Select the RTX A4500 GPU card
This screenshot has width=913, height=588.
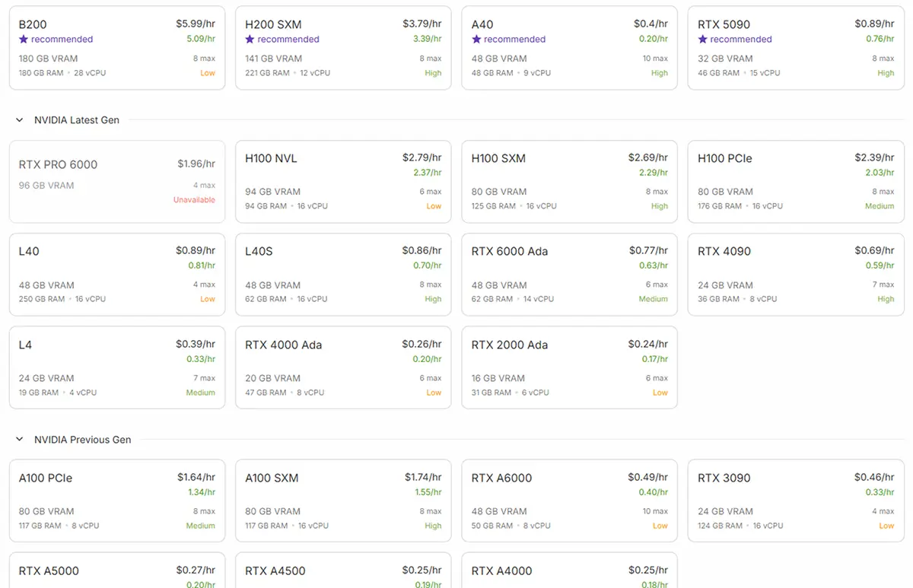(343, 571)
